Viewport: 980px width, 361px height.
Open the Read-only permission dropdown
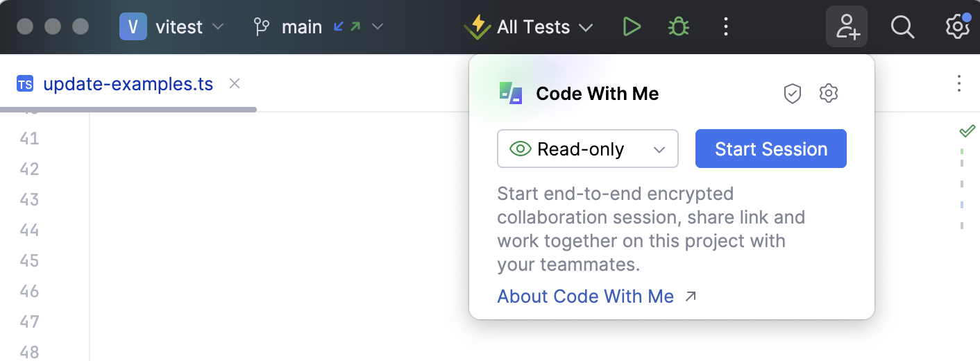coord(588,149)
